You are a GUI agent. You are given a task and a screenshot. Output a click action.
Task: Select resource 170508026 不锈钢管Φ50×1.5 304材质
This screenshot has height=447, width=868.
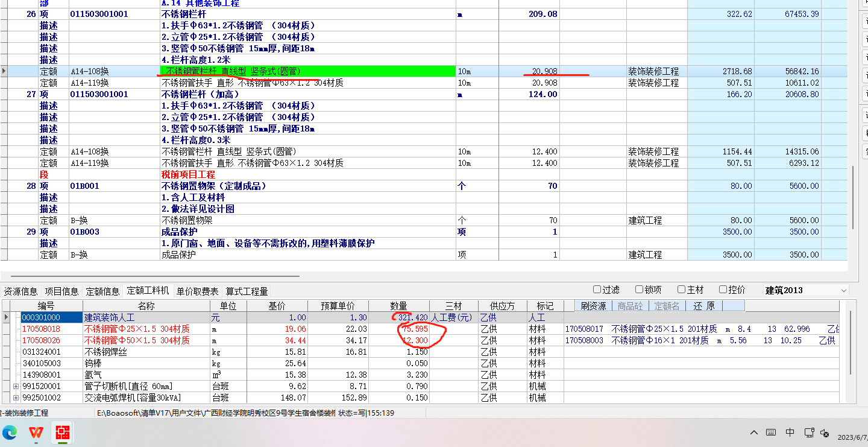tap(137, 340)
